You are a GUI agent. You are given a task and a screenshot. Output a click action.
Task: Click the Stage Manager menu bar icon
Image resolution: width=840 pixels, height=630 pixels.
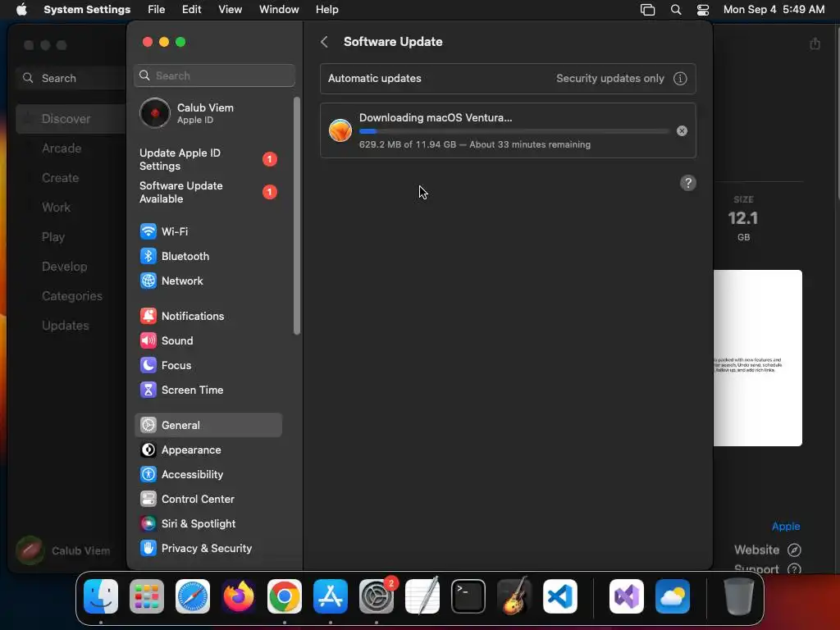point(648,10)
